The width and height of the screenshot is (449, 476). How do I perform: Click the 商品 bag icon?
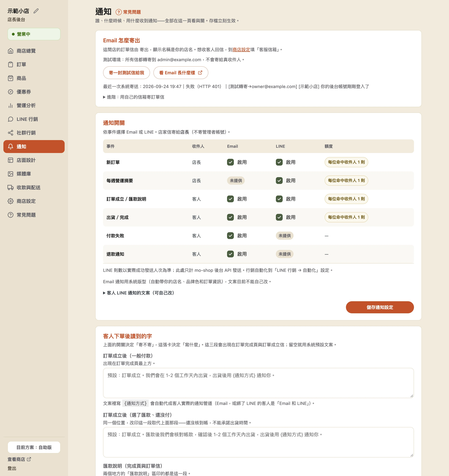pyautogui.click(x=11, y=78)
